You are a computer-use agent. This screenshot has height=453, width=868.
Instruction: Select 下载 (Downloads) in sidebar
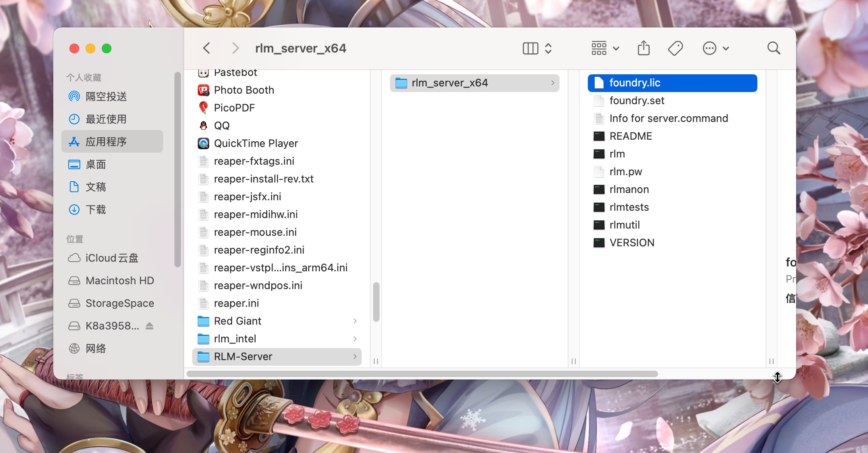96,210
